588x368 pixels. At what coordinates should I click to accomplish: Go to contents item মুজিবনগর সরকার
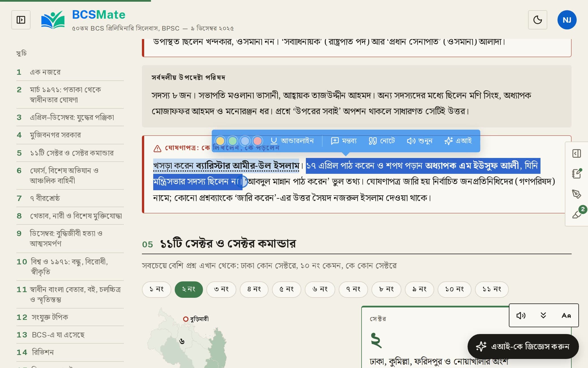click(x=70, y=135)
